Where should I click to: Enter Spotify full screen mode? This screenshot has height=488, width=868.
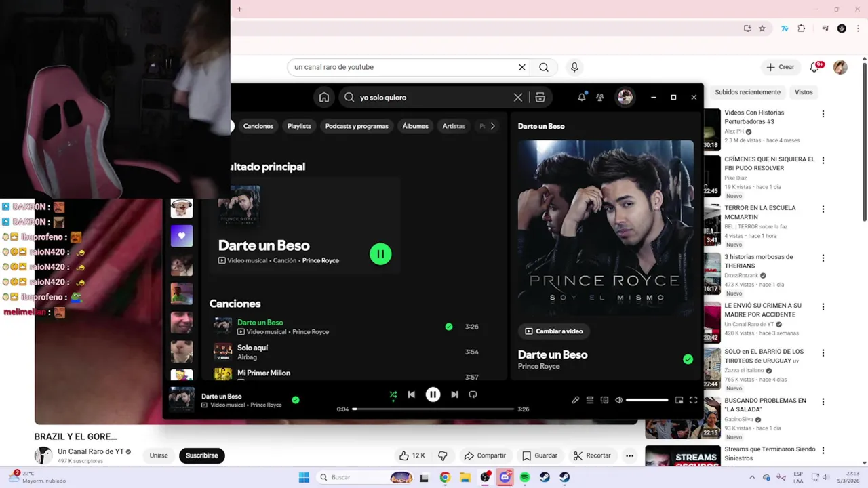(x=693, y=400)
